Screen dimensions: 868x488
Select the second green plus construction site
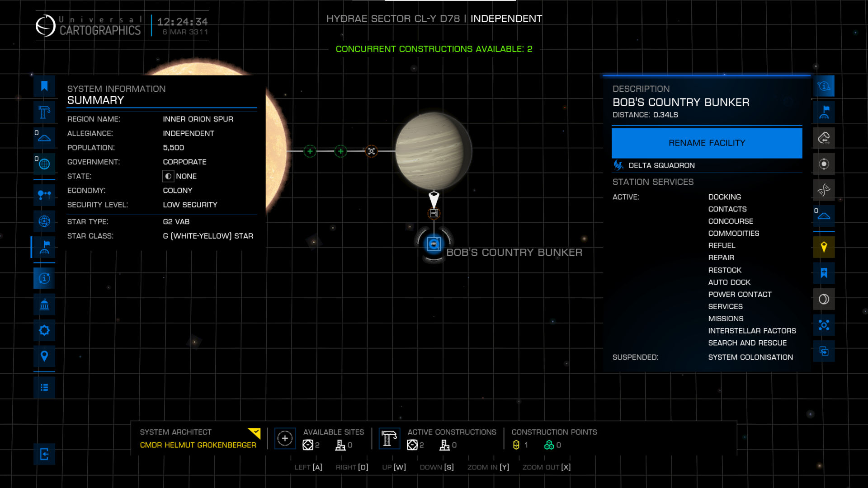(x=340, y=151)
